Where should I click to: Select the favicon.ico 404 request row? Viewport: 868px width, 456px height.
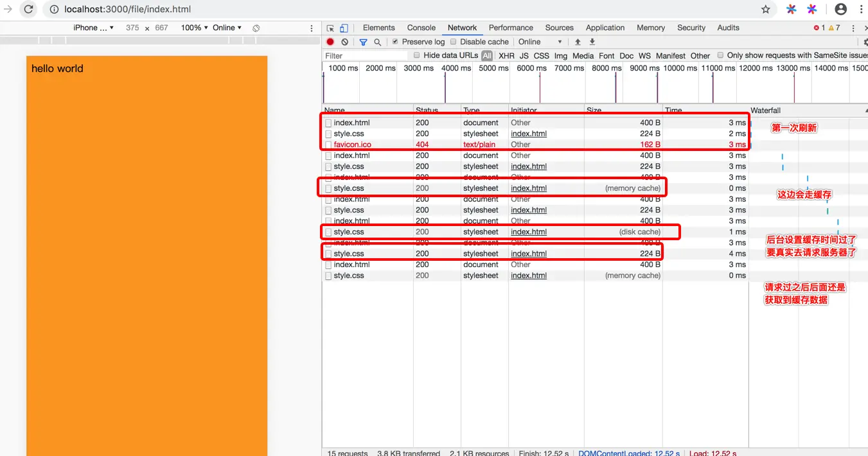(535, 145)
